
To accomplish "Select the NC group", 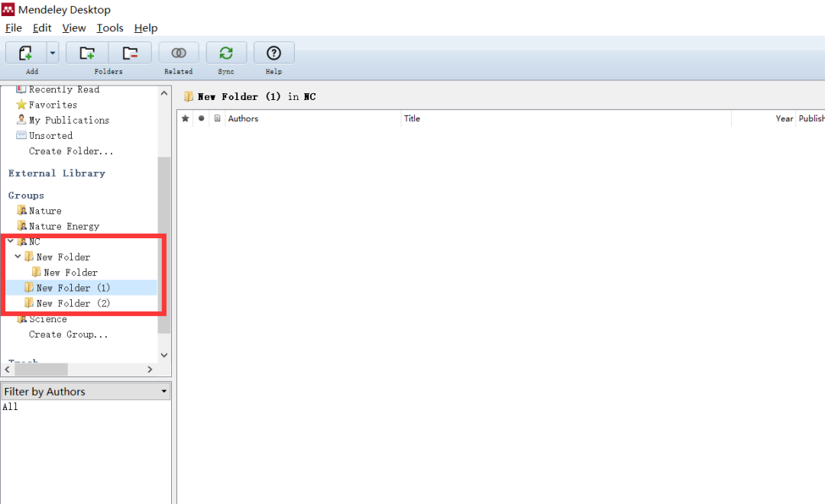I will [x=34, y=241].
